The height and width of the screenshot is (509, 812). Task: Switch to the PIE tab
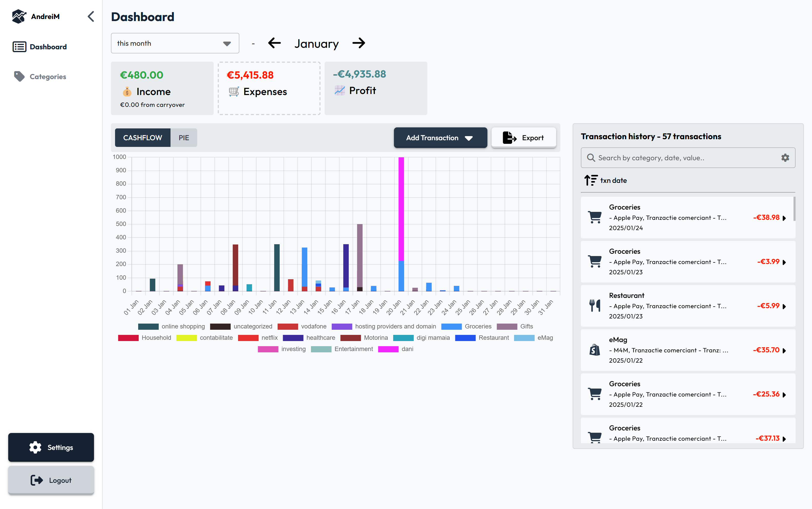point(184,138)
